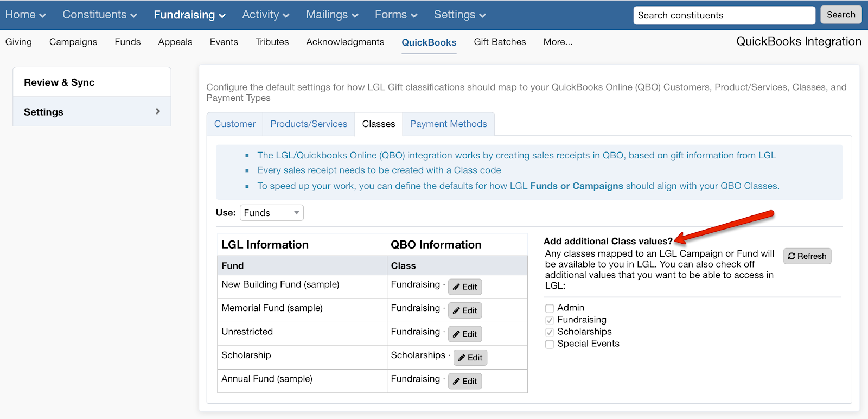Screen dimensions: 868x419
Task: Click the Search button
Action: point(841,15)
